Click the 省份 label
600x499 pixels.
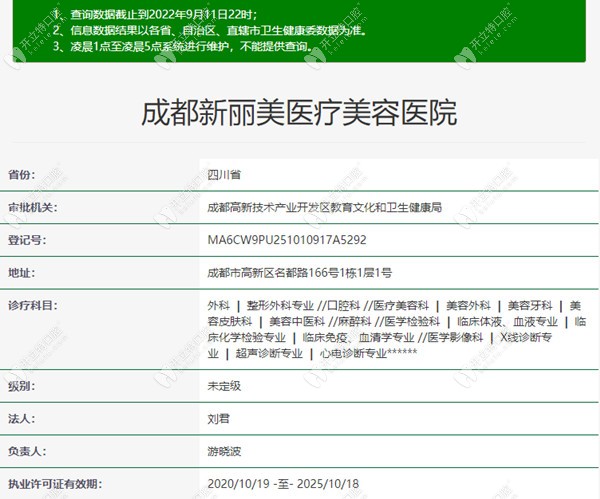click(x=21, y=175)
